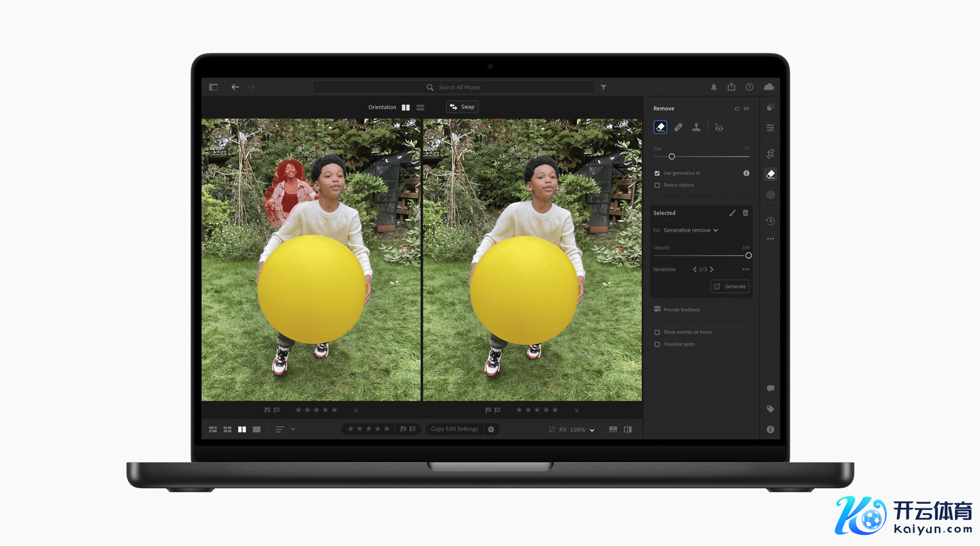Click the share/export icon in top bar
Screen dimensions: 980x546
pos(731,87)
